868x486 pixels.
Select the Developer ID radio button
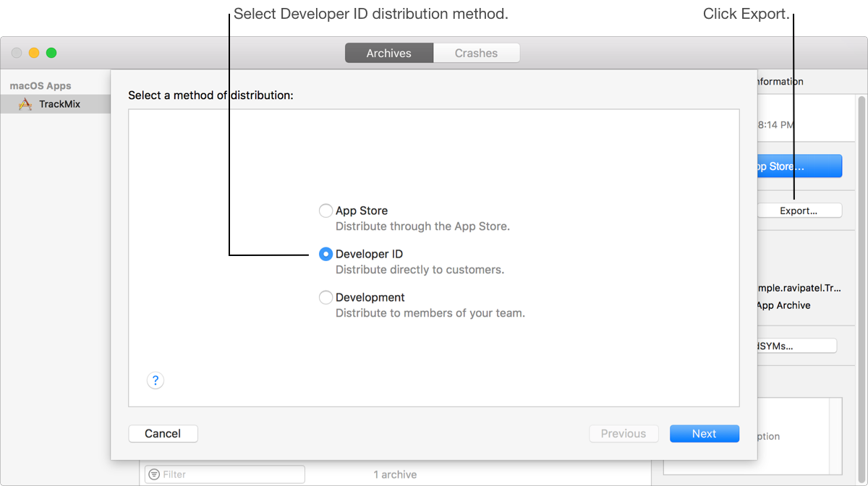click(x=325, y=254)
